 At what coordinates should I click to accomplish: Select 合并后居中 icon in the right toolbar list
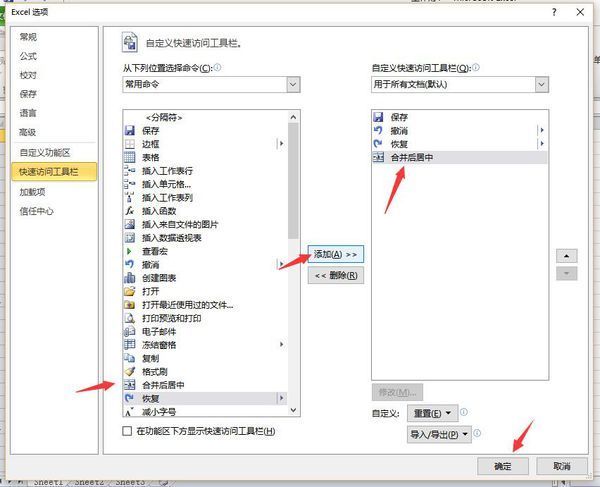(x=378, y=157)
